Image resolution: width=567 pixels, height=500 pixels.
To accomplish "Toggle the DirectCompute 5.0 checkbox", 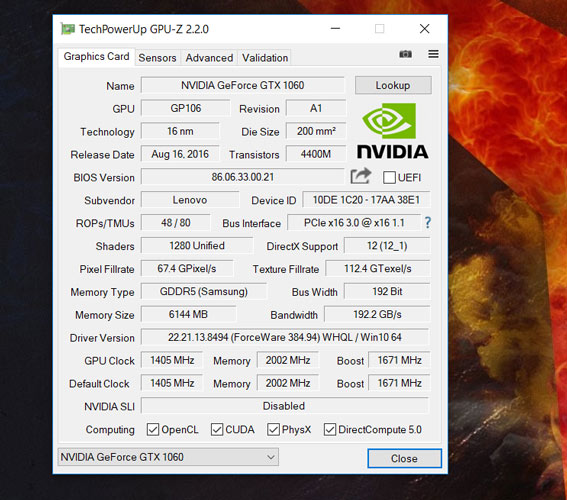I will coord(329,430).
